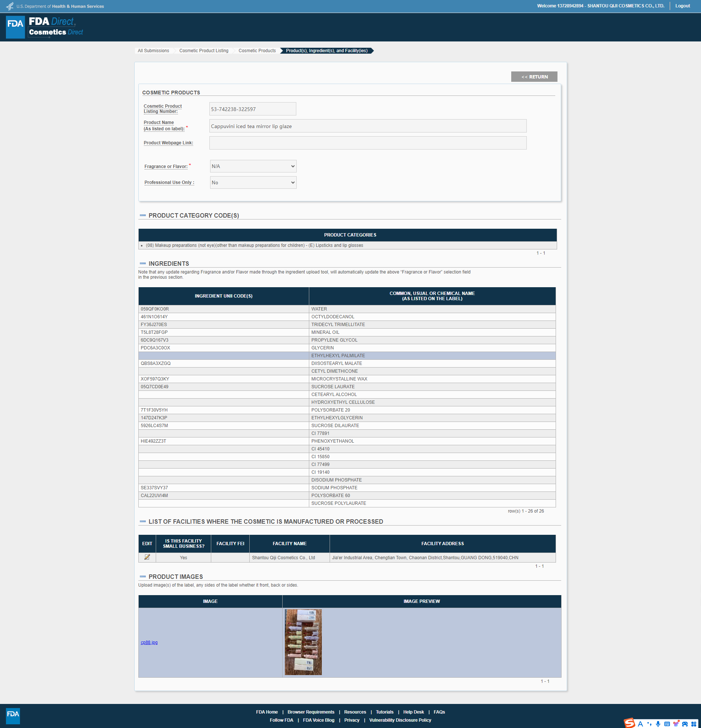The height and width of the screenshot is (728, 701).
Task: Click the shirt skin icon
Action: pos(676,724)
